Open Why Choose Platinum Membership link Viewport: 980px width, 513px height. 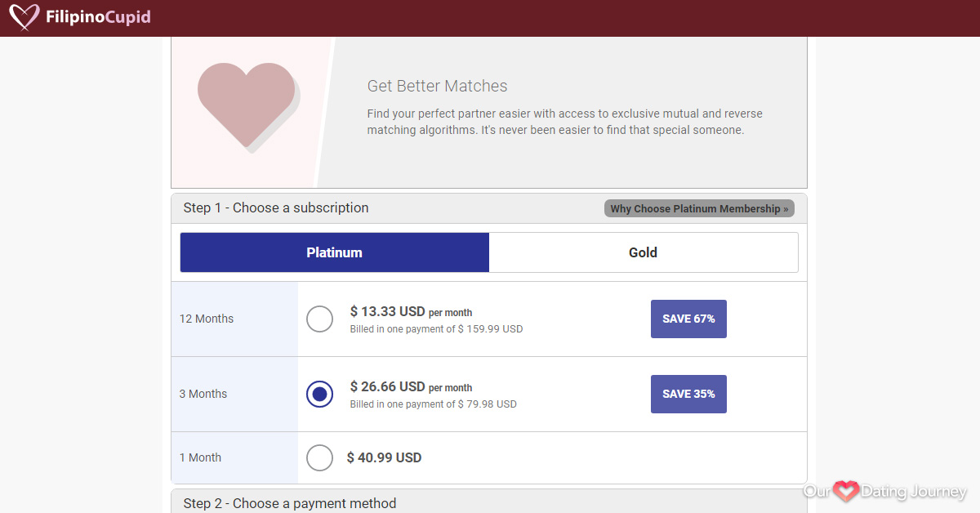pyautogui.click(x=699, y=208)
